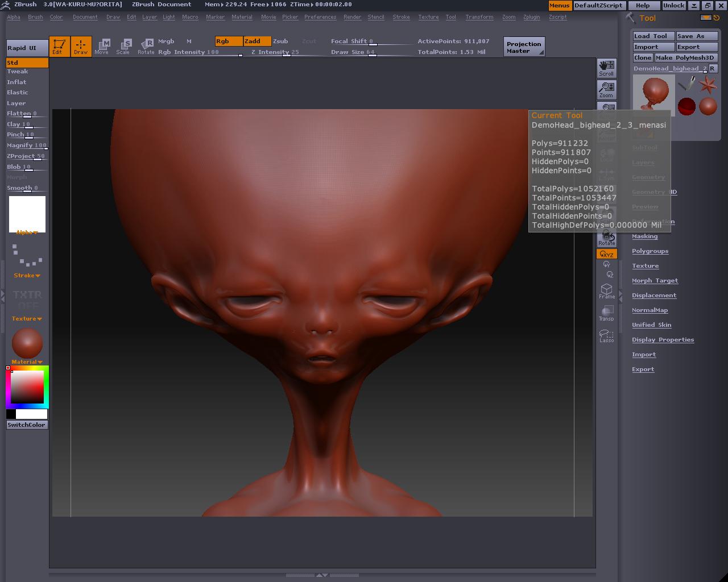Click the bottom tray divider arrows
728x582 pixels.
[x=322, y=575]
